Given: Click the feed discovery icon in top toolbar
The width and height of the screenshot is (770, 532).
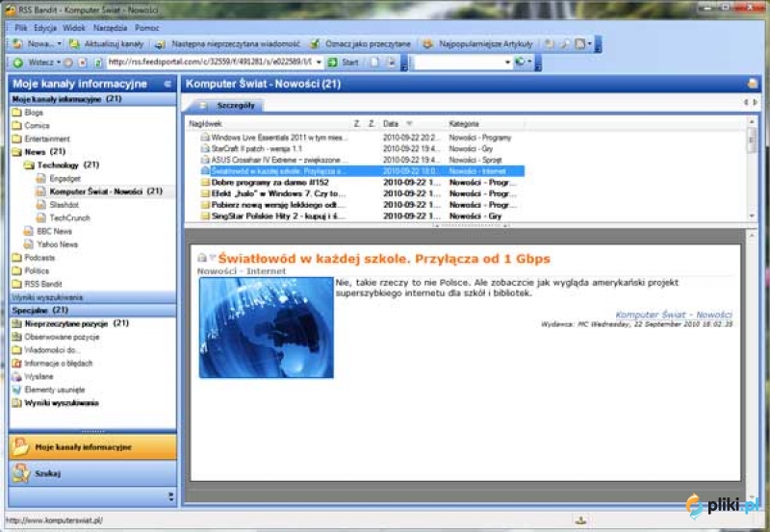Looking at the screenshot, I should [x=580, y=44].
